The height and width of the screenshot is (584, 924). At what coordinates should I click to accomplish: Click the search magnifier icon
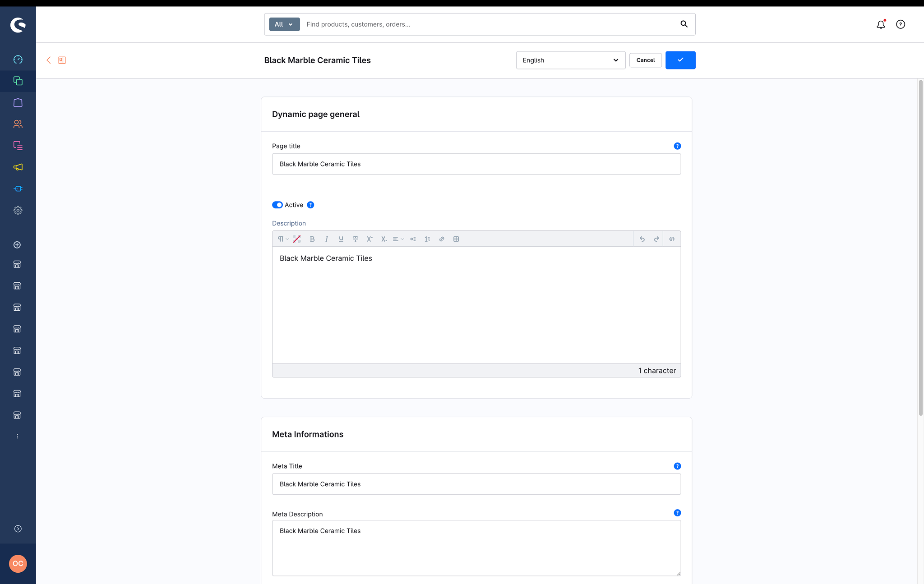684,24
